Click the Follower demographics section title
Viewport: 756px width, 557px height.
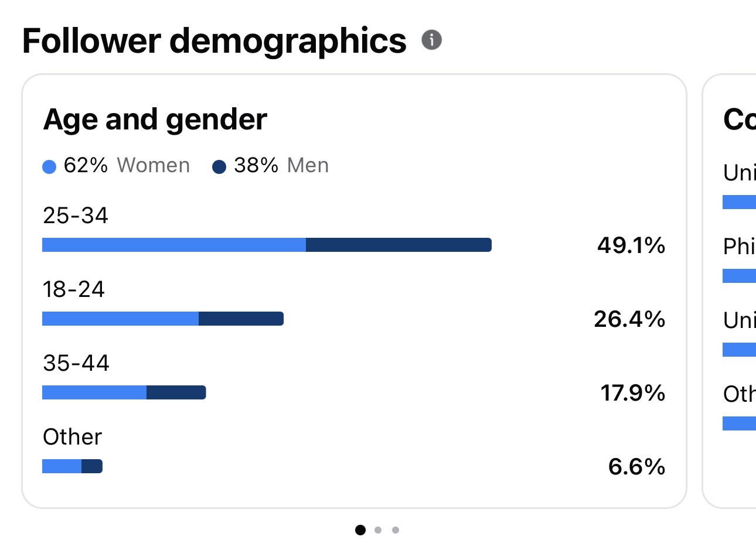(214, 41)
